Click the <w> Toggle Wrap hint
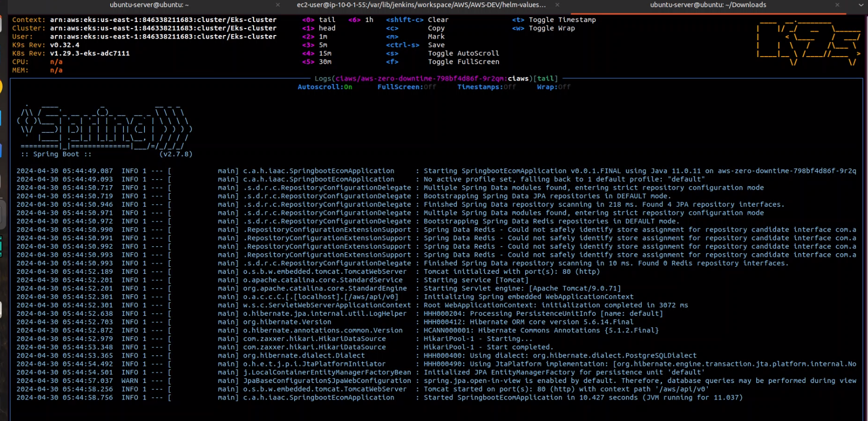The height and width of the screenshot is (421, 868). 543,29
